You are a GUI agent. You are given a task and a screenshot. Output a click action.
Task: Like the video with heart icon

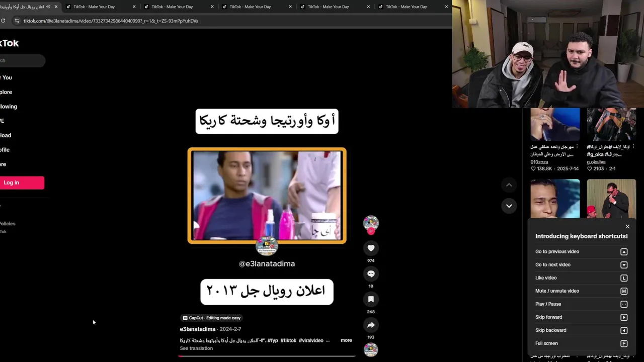point(371,248)
